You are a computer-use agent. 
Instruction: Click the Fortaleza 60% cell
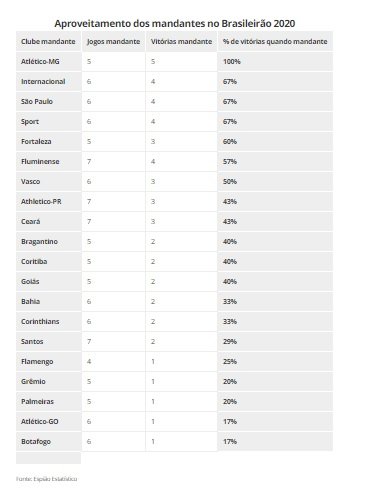pos(275,141)
